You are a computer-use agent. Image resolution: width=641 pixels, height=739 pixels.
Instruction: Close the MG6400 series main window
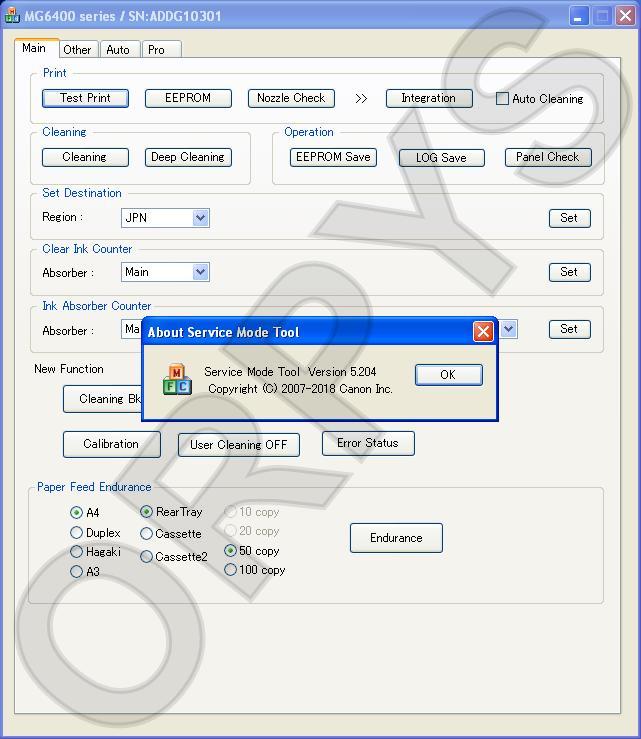(x=625, y=16)
